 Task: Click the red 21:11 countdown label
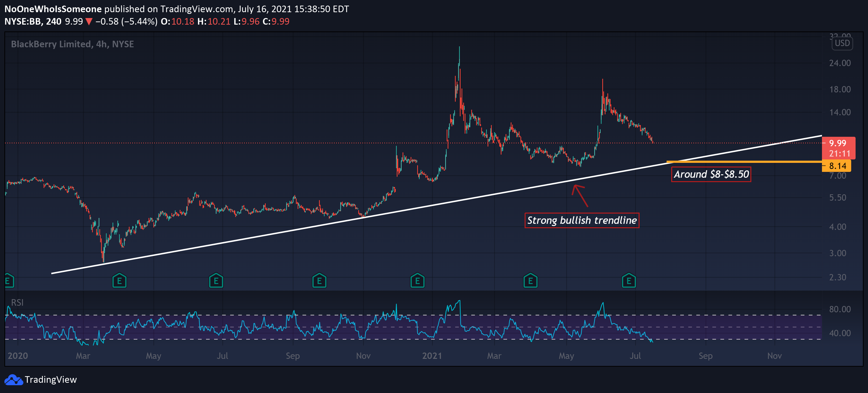840,154
